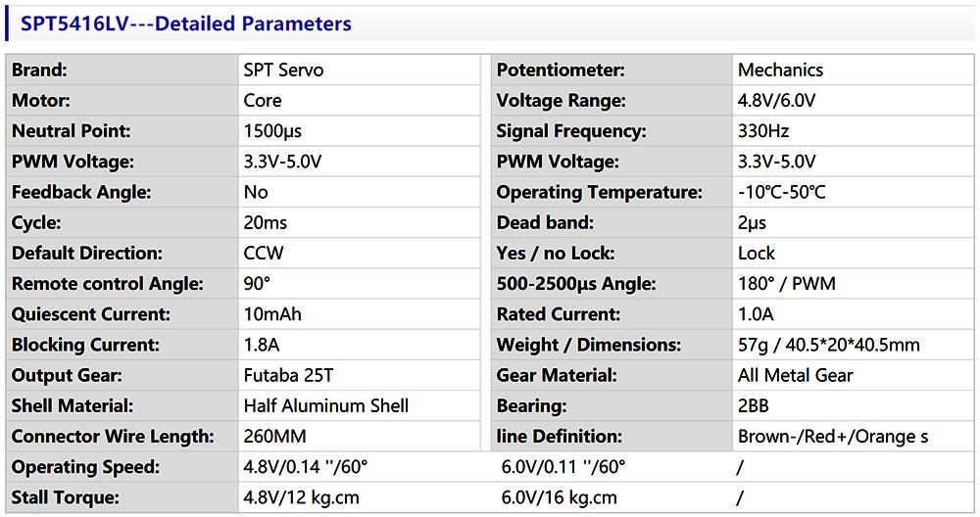This screenshot has height=517, width=980.
Task: Click the Signal Frequency value 330Hz
Action: [763, 131]
